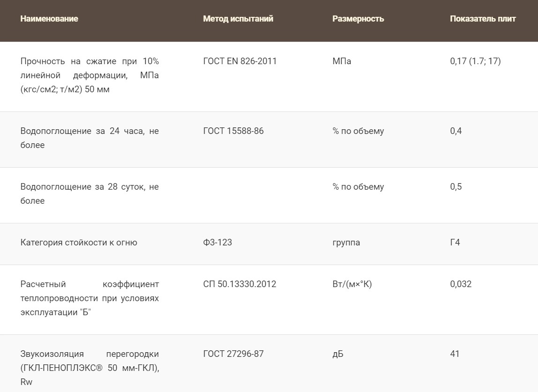Image resolution: width=538 pixels, height=392 pixels.
Task: Click the value "0,17 (1.7; 17)"
Action: (x=475, y=61)
